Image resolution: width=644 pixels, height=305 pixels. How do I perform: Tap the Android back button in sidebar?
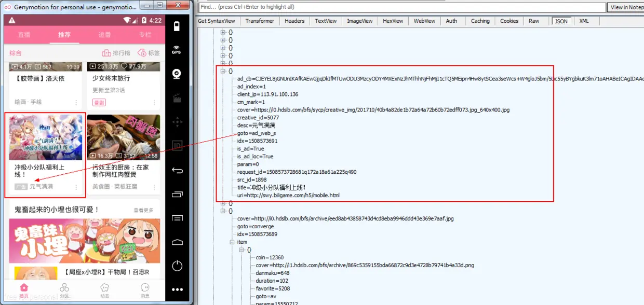point(177,171)
